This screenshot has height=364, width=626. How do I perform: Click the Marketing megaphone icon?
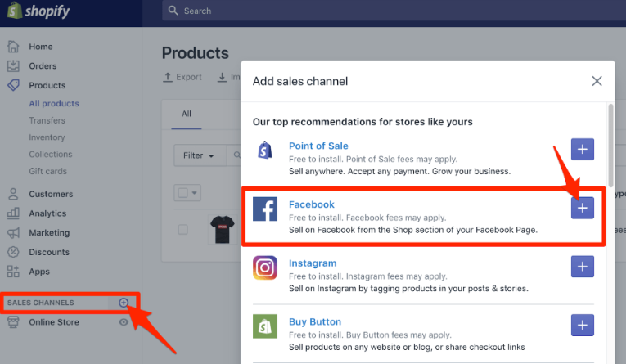(13, 232)
